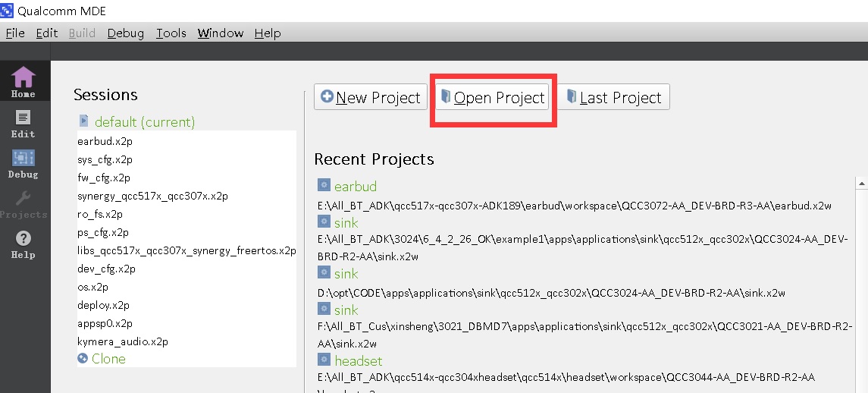
Task: Click the Clone session link
Action: click(x=108, y=359)
